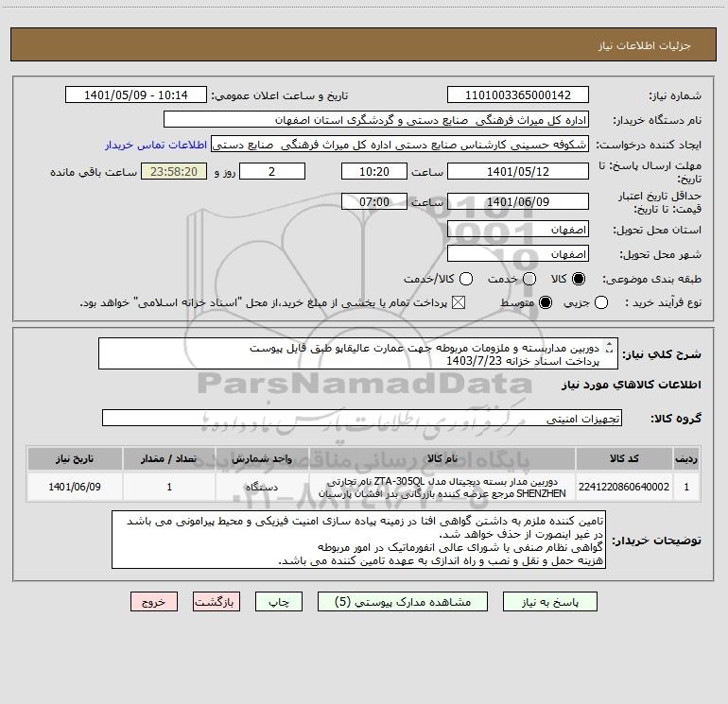
Task: Click the validity time field 07:00
Action: 374,201
